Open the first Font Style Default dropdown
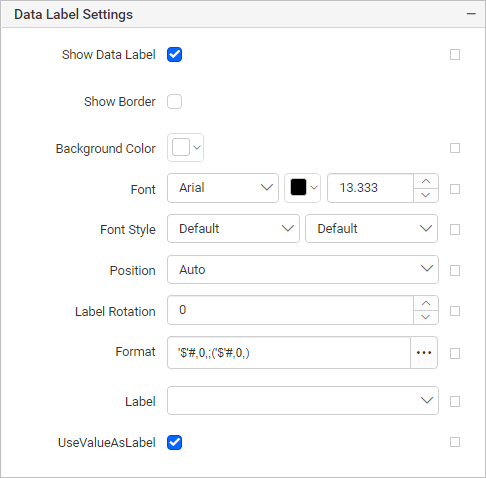Screen dimensions: 486x478 (233, 229)
